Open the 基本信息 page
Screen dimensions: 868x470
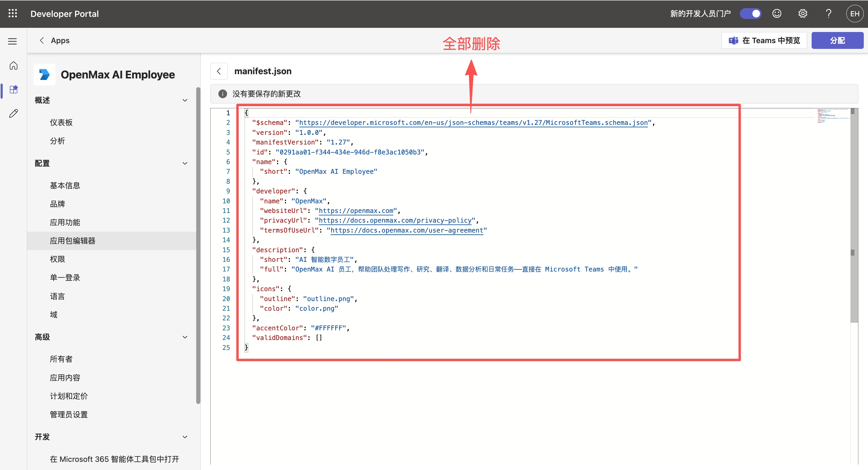[65, 186]
